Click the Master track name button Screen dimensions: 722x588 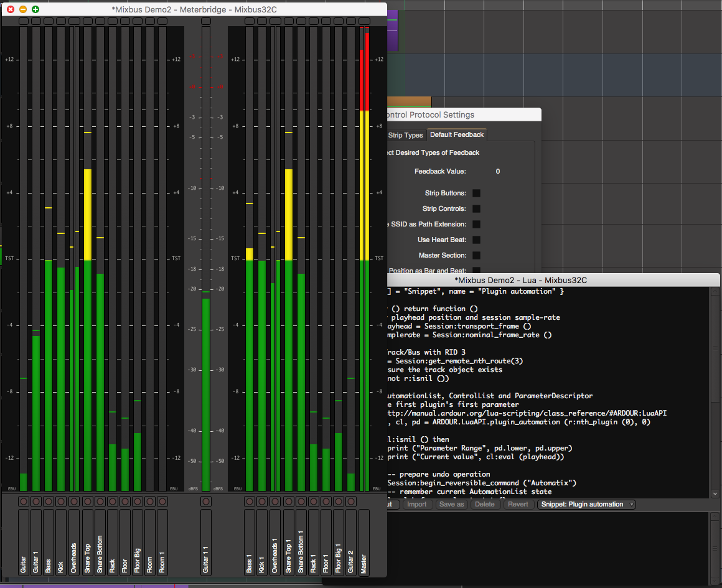364,541
